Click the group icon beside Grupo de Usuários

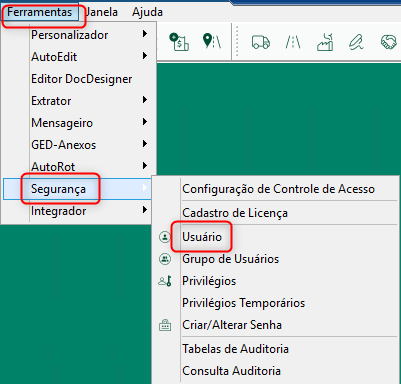pos(165,259)
